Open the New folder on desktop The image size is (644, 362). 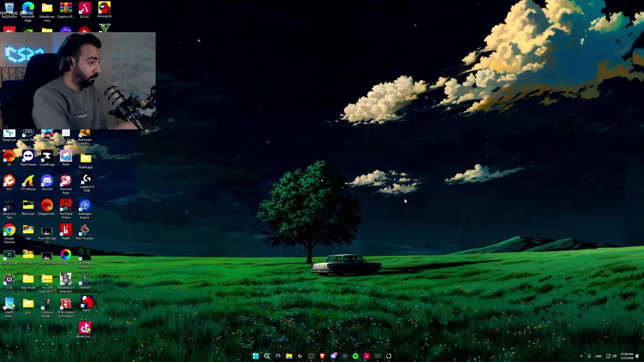28,282
